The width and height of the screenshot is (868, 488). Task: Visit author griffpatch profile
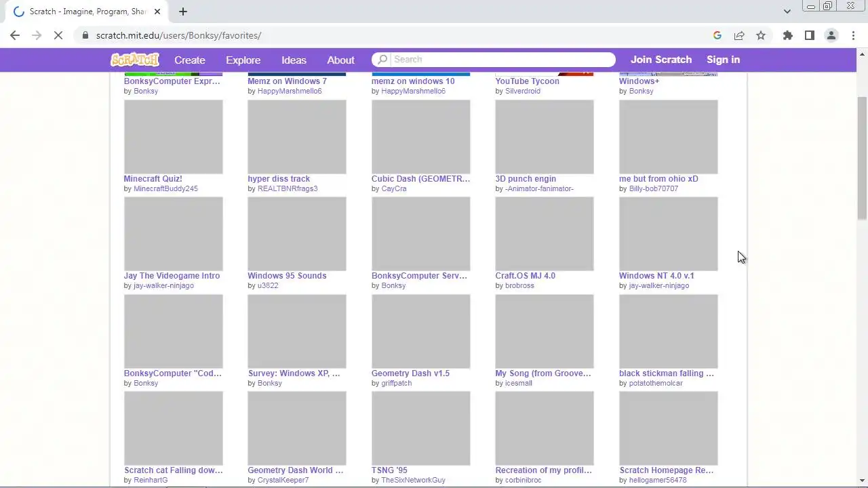click(x=397, y=383)
